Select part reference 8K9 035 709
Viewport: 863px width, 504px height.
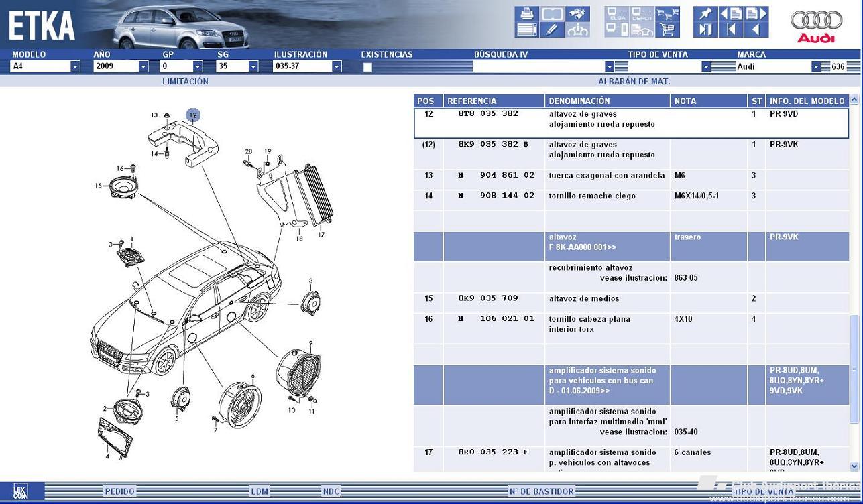[488, 298]
